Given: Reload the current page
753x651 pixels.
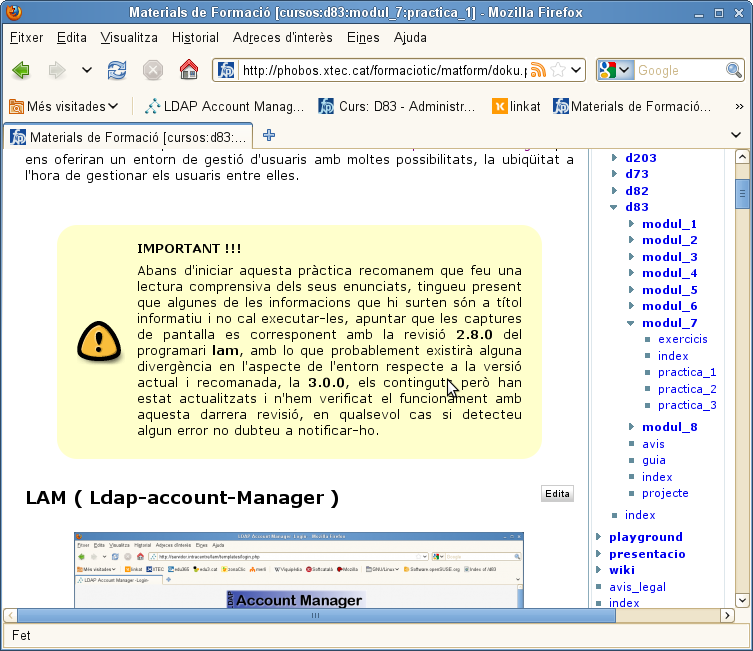Looking at the screenshot, I should [117, 70].
